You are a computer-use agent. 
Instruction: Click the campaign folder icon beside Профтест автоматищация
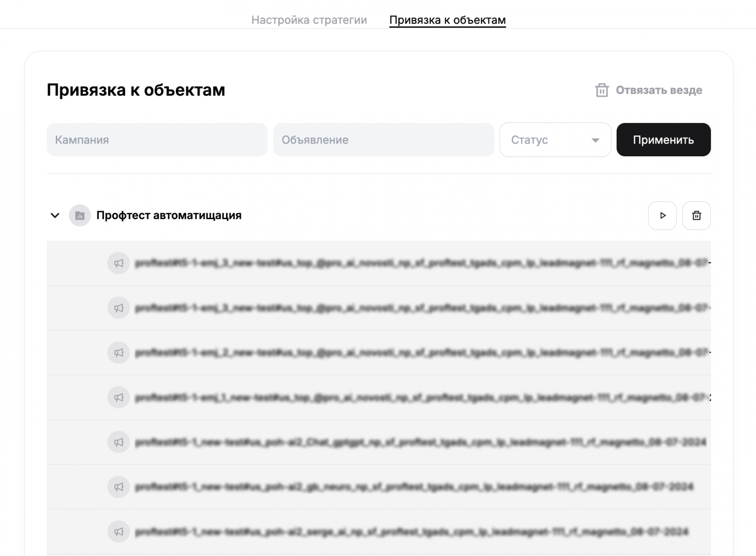pyautogui.click(x=80, y=215)
